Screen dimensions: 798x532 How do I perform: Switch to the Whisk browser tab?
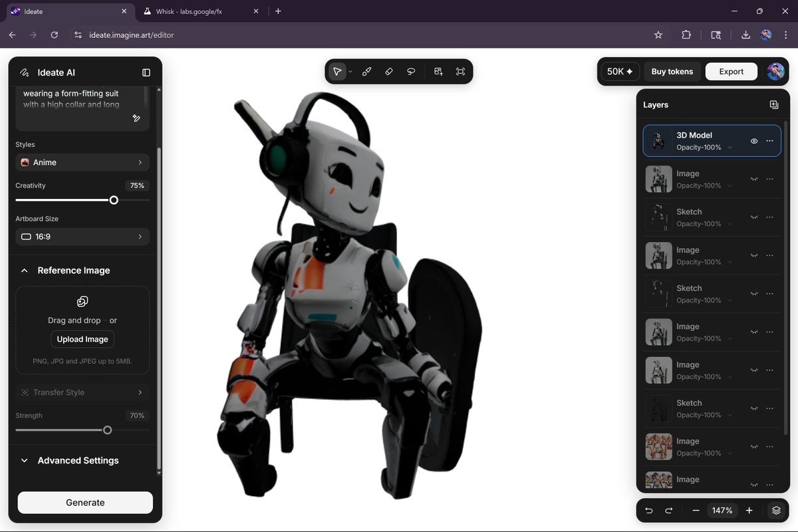click(188, 11)
